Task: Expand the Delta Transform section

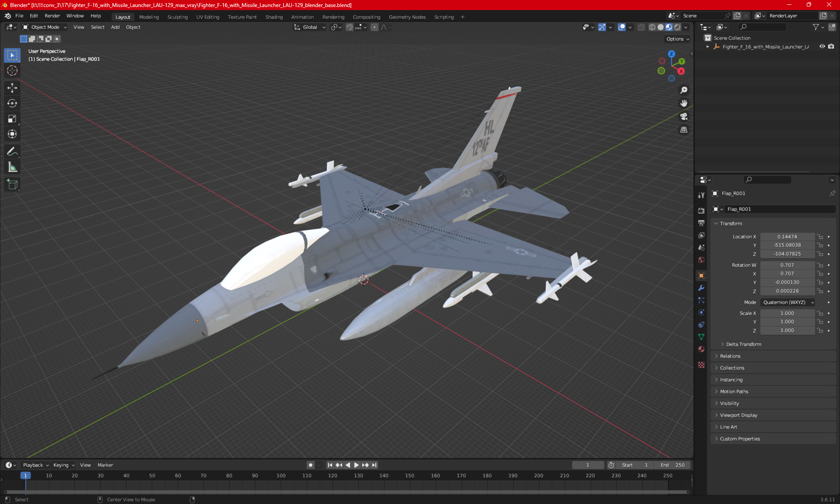Action: click(743, 344)
